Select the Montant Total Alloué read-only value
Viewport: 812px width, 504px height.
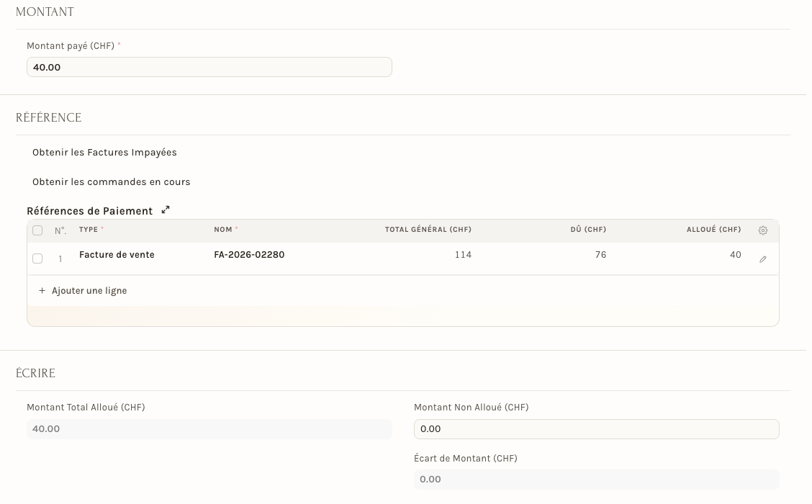[x=209, y=429]
